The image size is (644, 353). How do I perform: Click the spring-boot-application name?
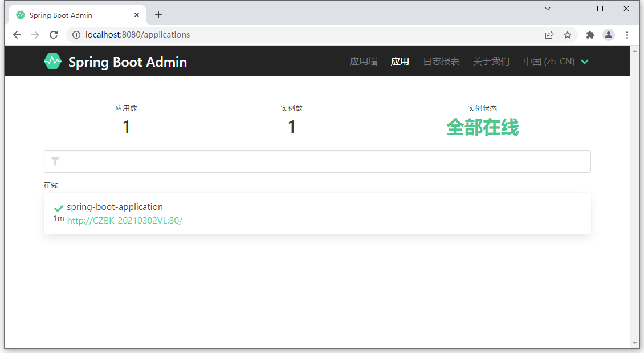coord(116,206)
